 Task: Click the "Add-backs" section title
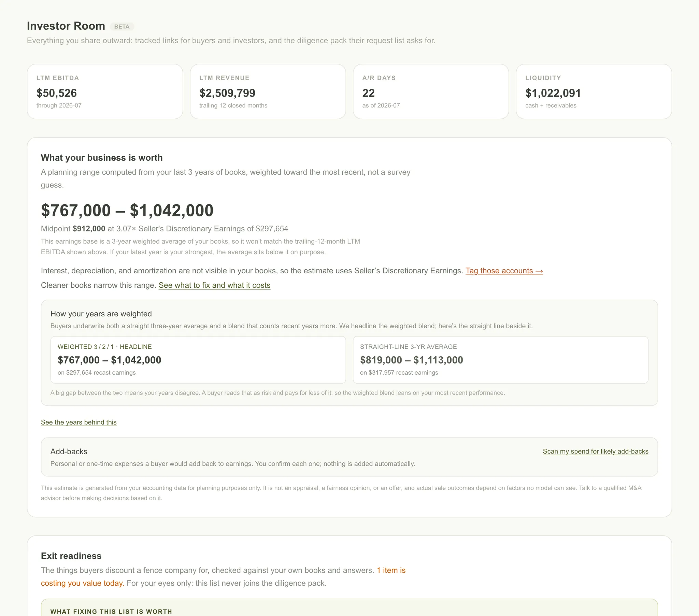point(69,452)
